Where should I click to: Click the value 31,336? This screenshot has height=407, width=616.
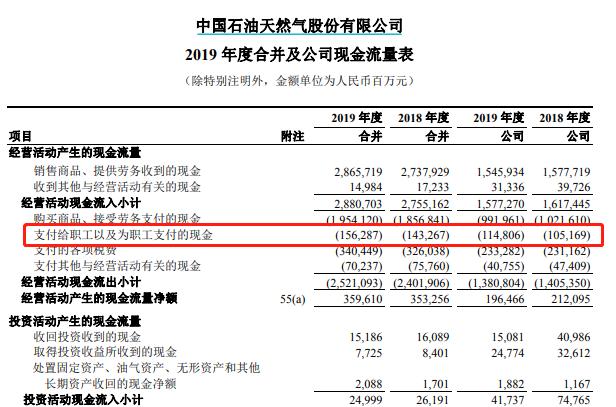[508, 187]
